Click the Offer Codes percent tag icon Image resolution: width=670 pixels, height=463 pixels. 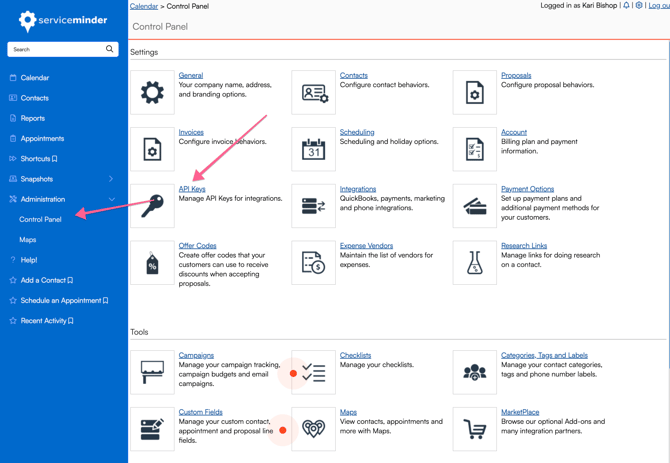click(152, 263)
